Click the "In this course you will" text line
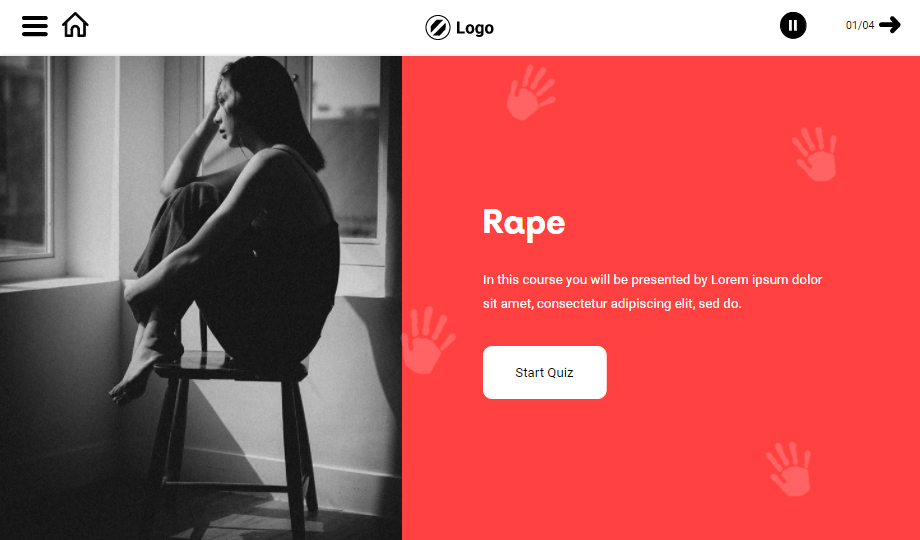The width and height of the screenshot is (920, 540). coord(652,279)
